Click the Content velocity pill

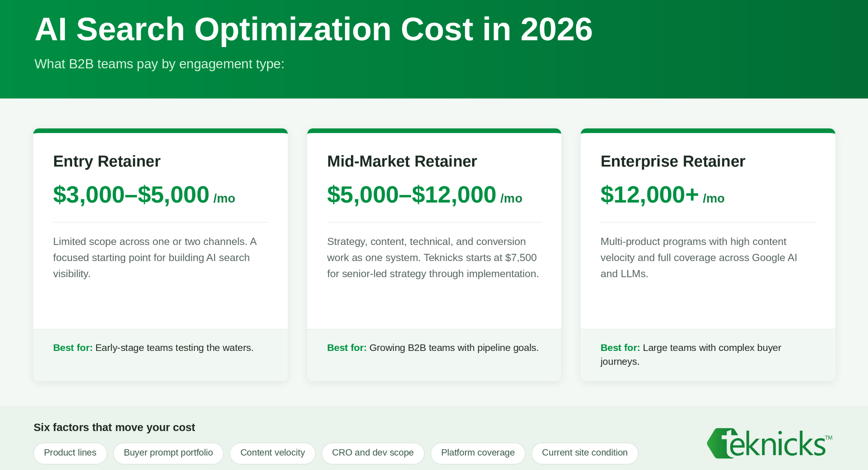(x=273, y=453)
